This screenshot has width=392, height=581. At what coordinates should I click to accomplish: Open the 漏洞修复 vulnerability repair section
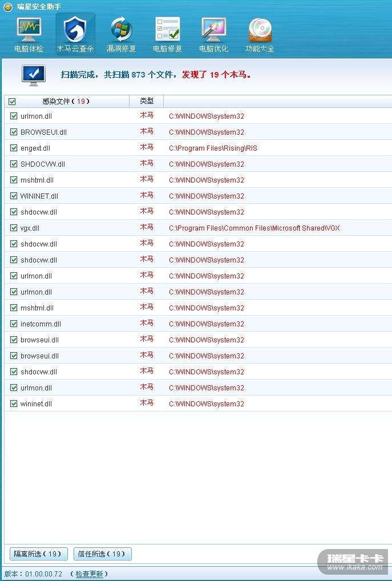click(121, 34)
